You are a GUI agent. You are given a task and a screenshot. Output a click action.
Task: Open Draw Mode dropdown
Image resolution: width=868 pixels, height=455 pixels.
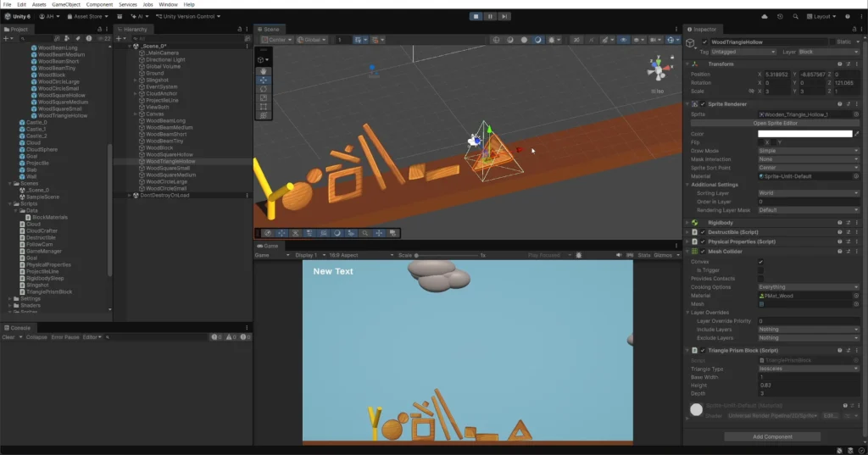point(808,151)
